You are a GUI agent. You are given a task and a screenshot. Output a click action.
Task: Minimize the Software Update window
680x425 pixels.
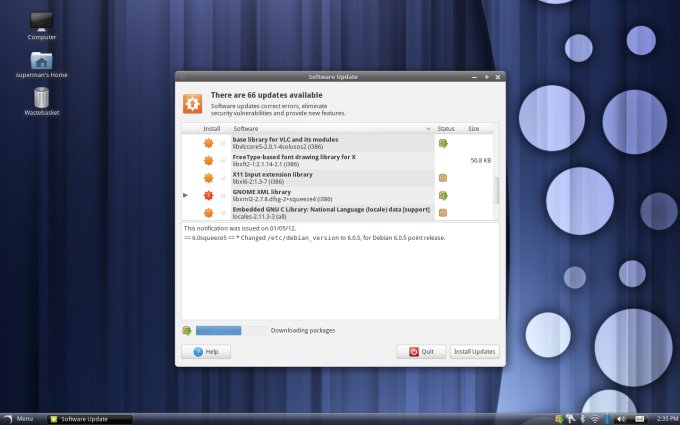(x=474, y=77)
